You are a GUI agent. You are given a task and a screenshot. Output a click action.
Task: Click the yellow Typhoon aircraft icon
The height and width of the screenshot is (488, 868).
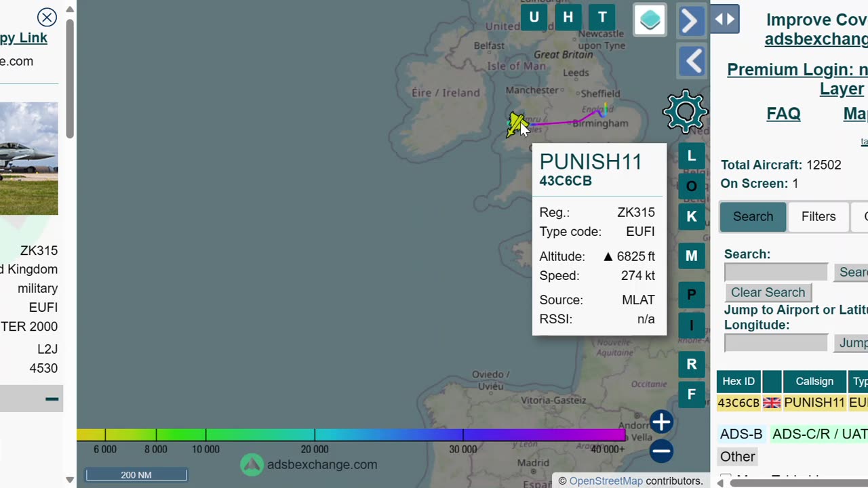(x=517, y=124)
